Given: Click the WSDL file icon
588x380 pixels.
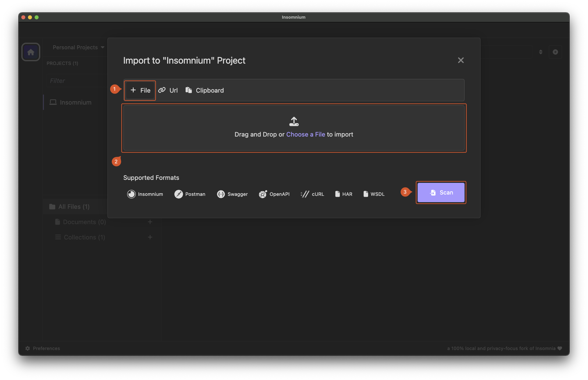Looking at the screenshot, I should pos(366,194).
